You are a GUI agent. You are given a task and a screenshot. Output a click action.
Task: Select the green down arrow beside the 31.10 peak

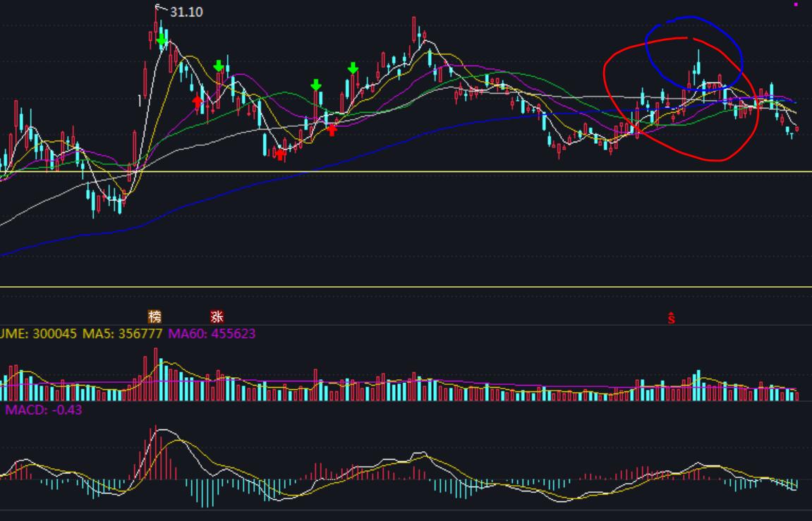click(162, 39)
